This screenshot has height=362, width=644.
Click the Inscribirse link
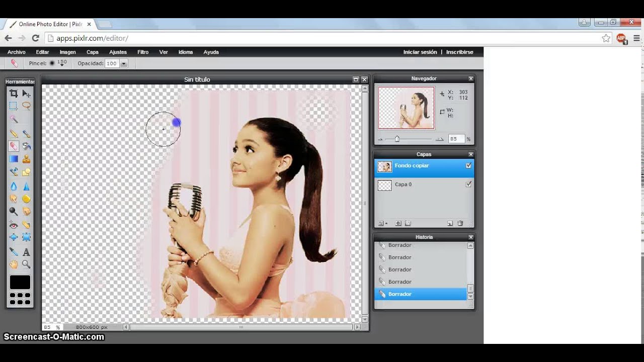click(x=460, y=52)
